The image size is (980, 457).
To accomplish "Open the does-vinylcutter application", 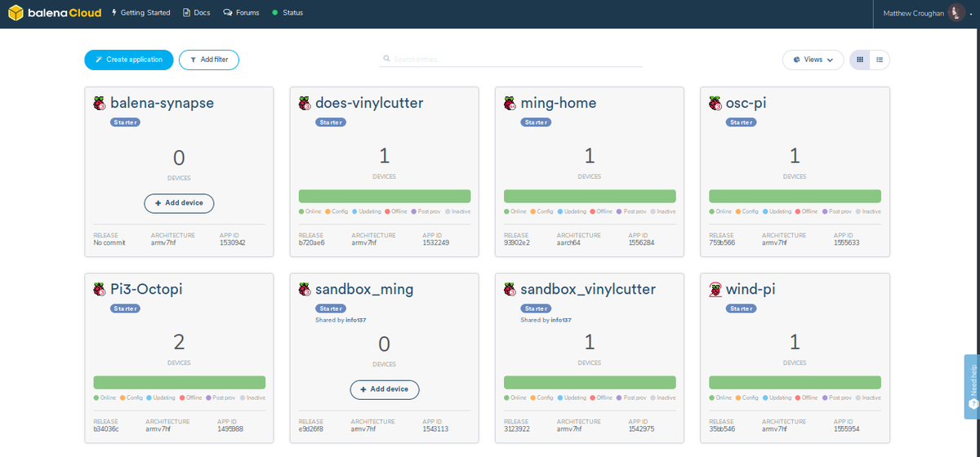I will click(x=369, y=104).
